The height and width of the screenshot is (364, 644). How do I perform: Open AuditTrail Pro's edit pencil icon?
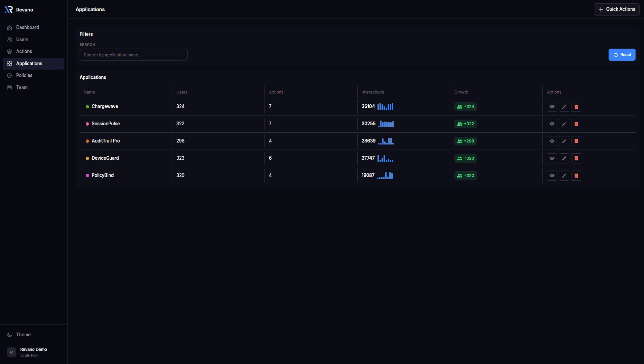click(x=564, y=141)
